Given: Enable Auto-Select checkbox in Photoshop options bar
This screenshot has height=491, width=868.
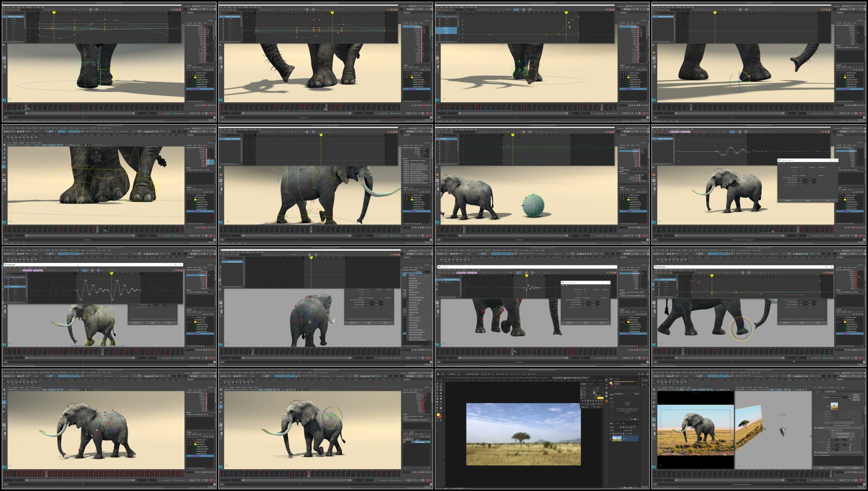Looking at the screenshot, I should [448, 374].
